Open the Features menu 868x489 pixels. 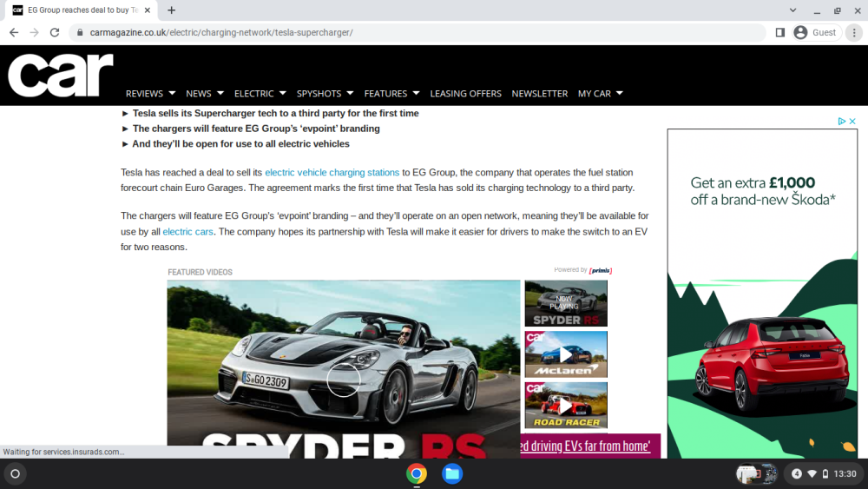(x=386, y=94)
